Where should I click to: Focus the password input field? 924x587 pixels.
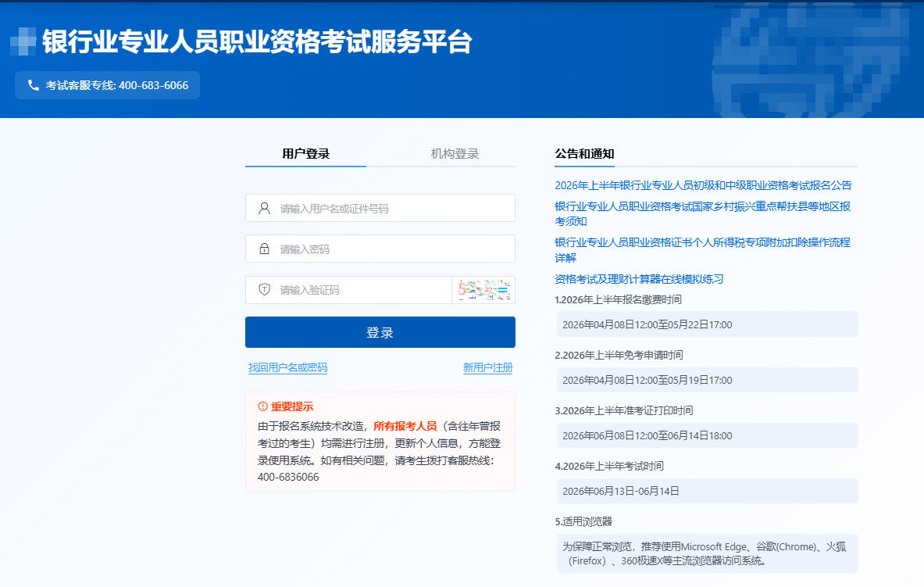391,249
